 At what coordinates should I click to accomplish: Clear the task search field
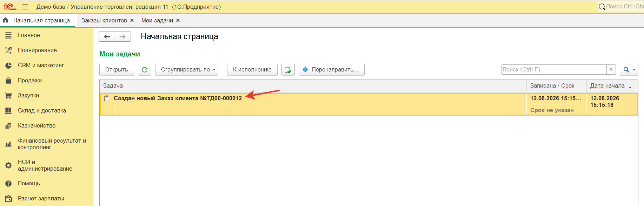[611, 70]
